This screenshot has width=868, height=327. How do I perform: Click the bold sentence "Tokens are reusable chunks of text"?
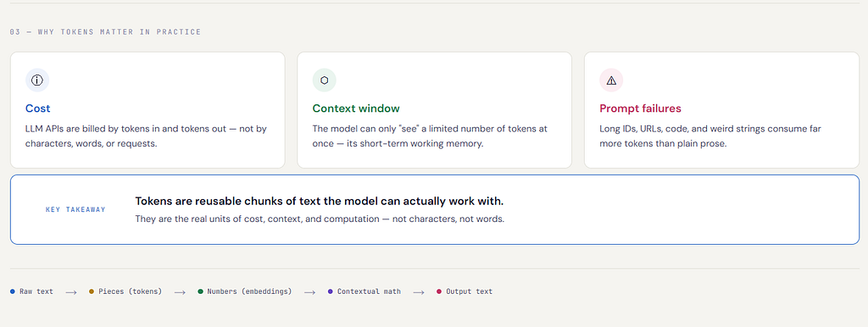pyautogui.click(x=320, y=201)
